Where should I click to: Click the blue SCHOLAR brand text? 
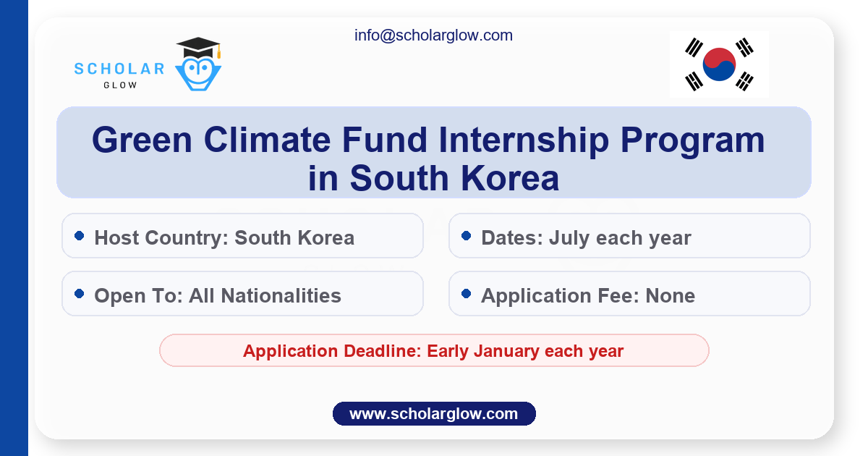tap(119, 69)
